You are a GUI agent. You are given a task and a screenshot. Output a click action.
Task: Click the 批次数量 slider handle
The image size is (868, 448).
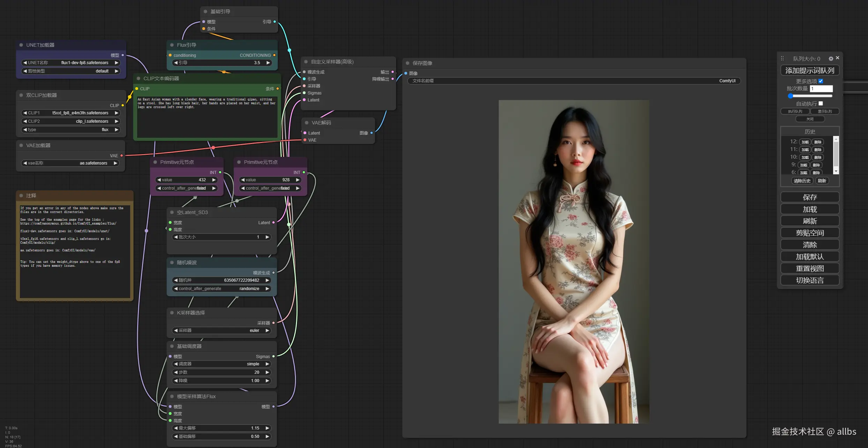pyautogui.click(x=791, y=96)
